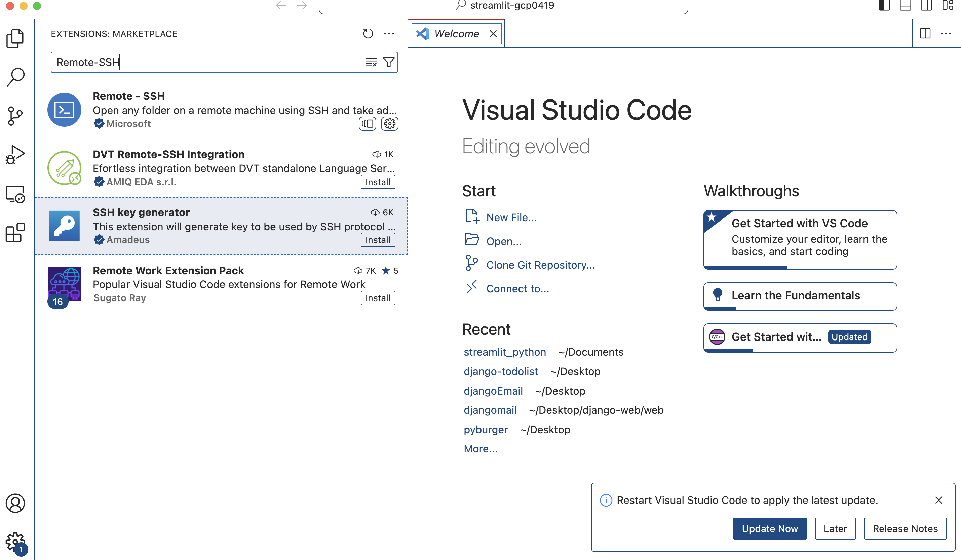Screen dimensions: 961x560
Task: Click the macOS green zoom window button
Action: (37, 6)
